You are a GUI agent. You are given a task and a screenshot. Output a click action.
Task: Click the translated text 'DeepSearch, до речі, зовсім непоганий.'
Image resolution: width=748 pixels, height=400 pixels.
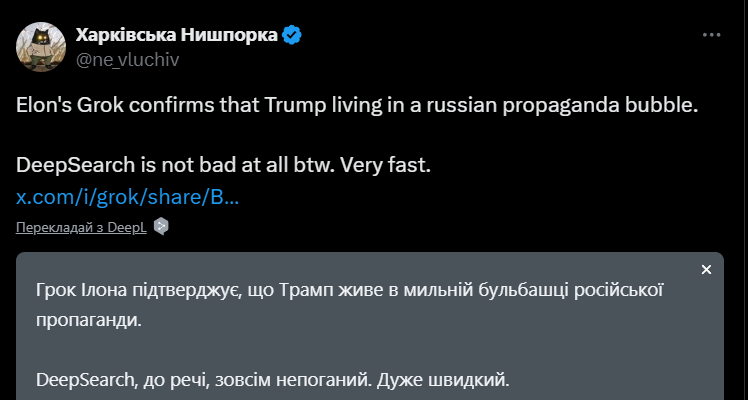203,380
